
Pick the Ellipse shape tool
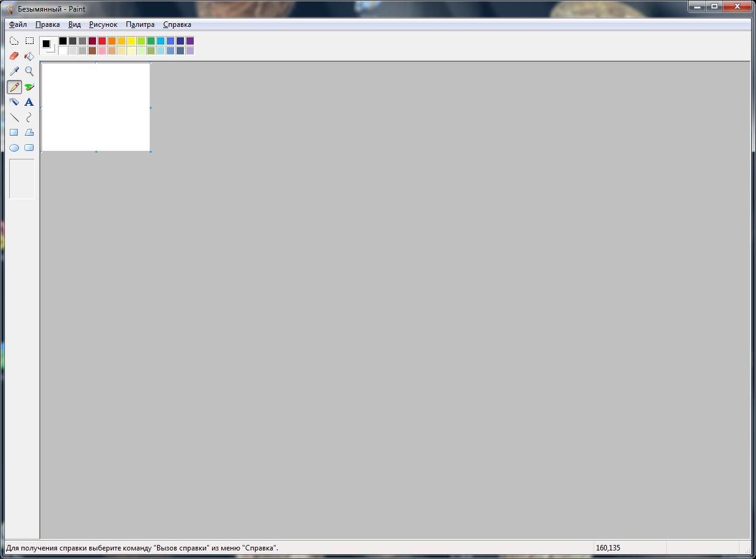pyautogui.click(x=14, y=148)
